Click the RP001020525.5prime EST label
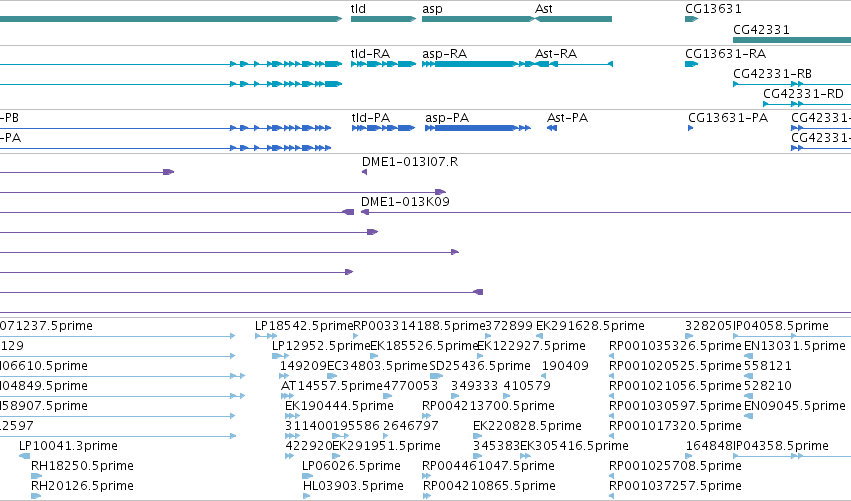The height and width of the screenshot is (501, 851). [675, 366]
